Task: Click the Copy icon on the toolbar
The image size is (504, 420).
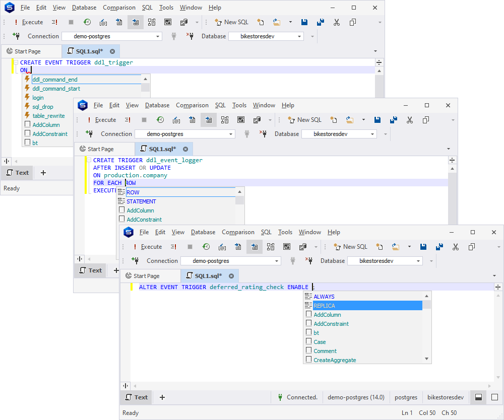Action: pos(471,247)
